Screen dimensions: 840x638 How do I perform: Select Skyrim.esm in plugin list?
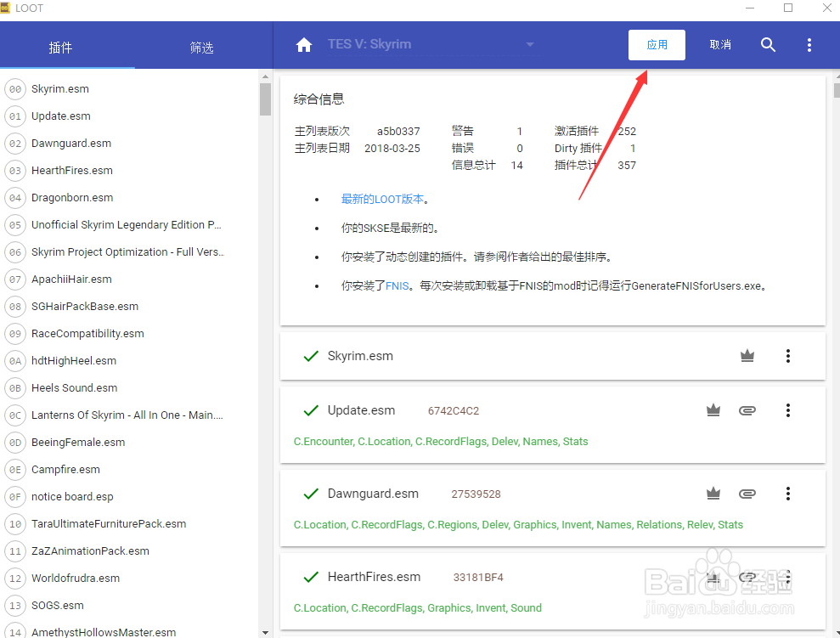click(60, 89)
